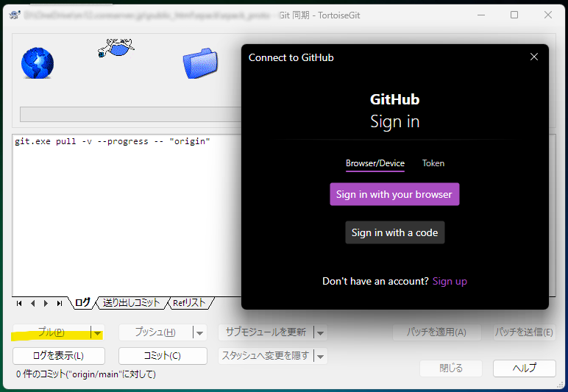Go to first tab scroll arrow
Viewport: 568px width, 392px height.
coord(20,303)
